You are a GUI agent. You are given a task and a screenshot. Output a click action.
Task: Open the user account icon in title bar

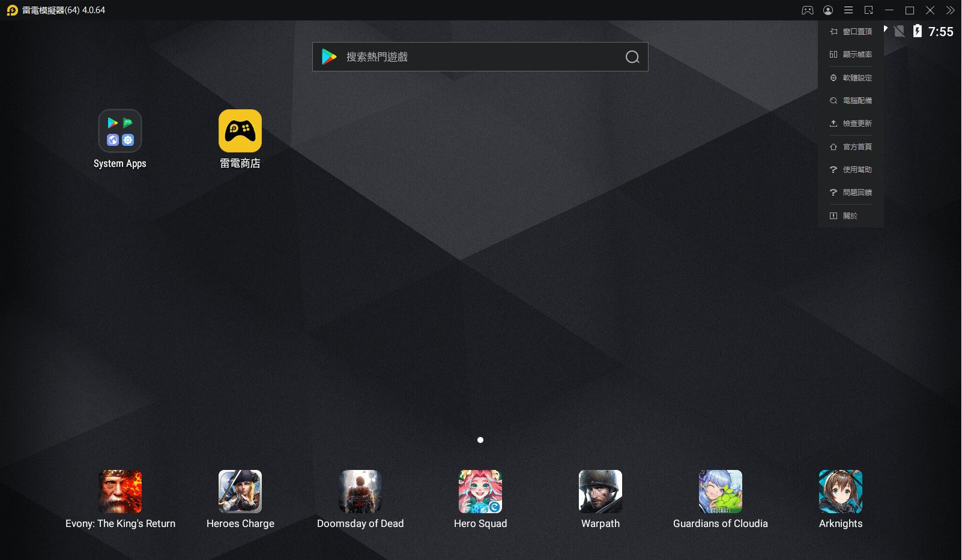click(828, 10)
